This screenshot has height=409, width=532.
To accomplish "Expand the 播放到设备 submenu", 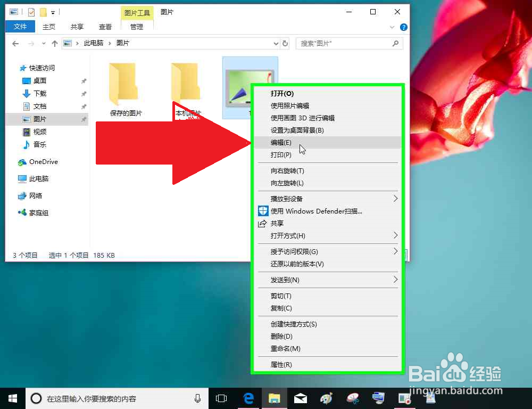I will pos(327,199).
